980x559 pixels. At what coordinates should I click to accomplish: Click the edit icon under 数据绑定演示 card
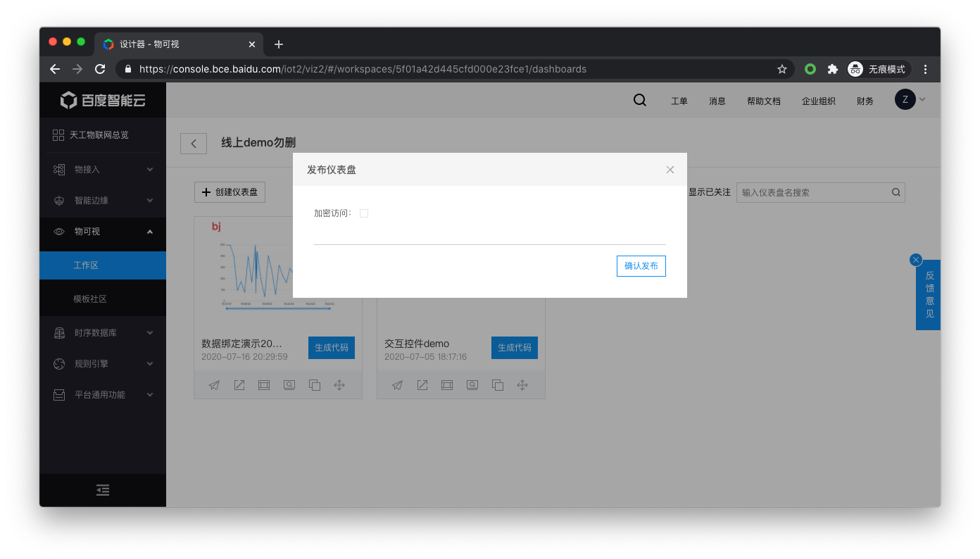[x=239, y=385]
